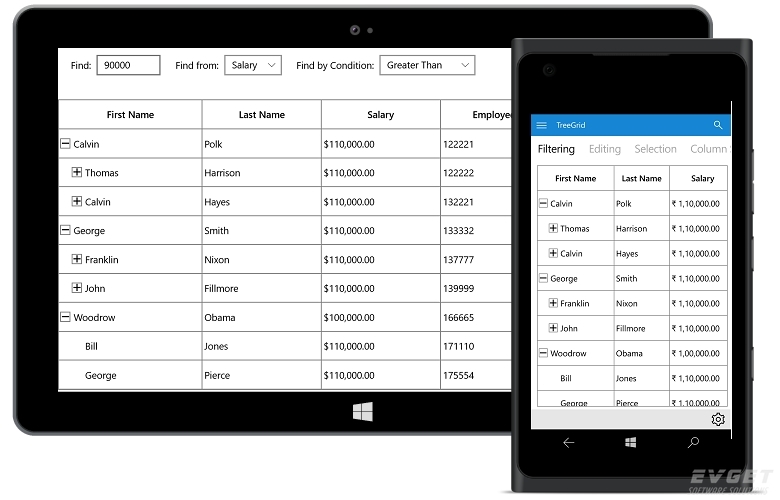Open the Find from Salary dropdown
The width and height of the screenshot is (780, 500).
253,65
